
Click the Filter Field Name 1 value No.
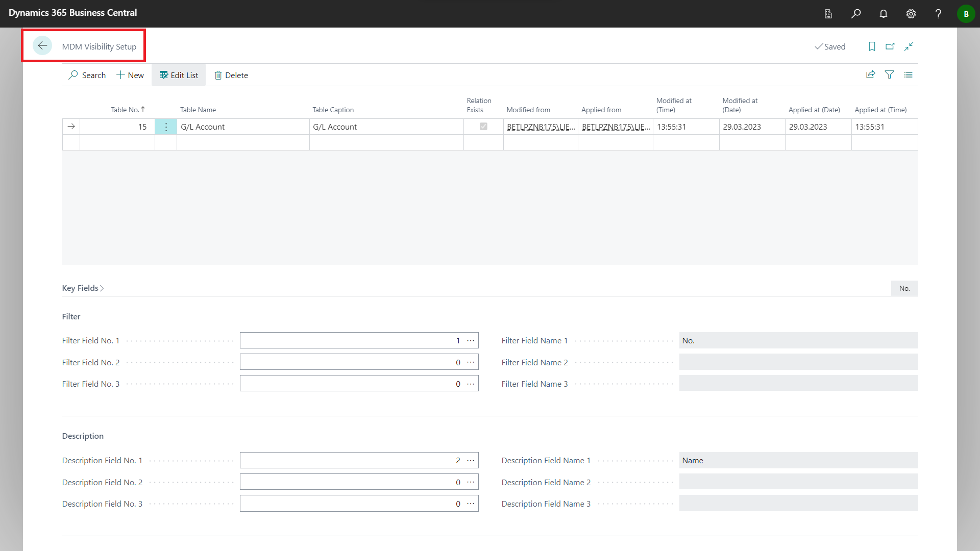[798, 340]
